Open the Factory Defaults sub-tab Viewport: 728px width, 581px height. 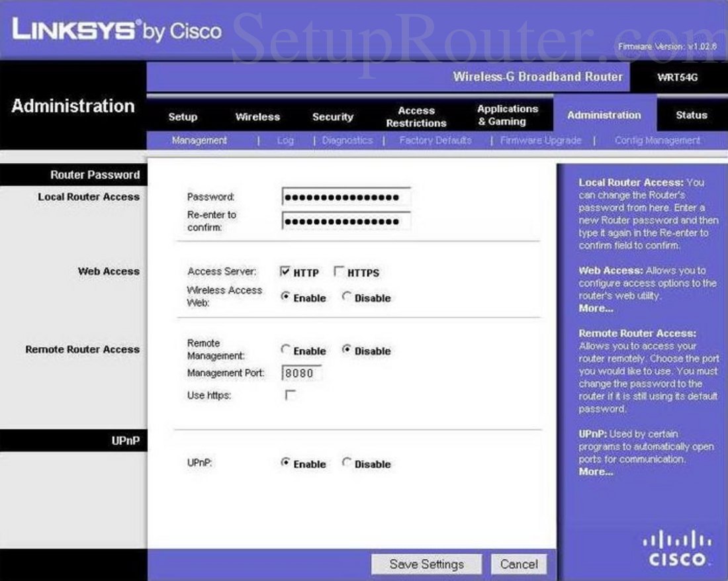[x=435, y=140]
